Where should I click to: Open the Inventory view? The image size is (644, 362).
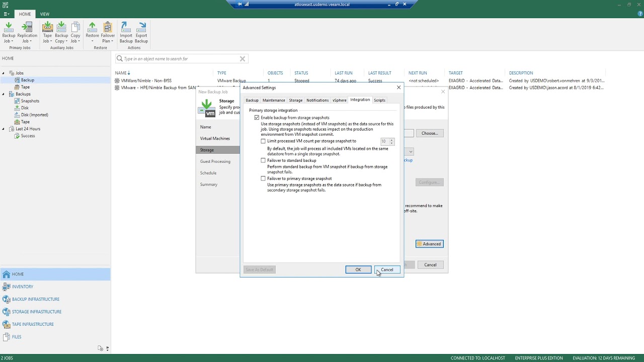click(55, 287)
